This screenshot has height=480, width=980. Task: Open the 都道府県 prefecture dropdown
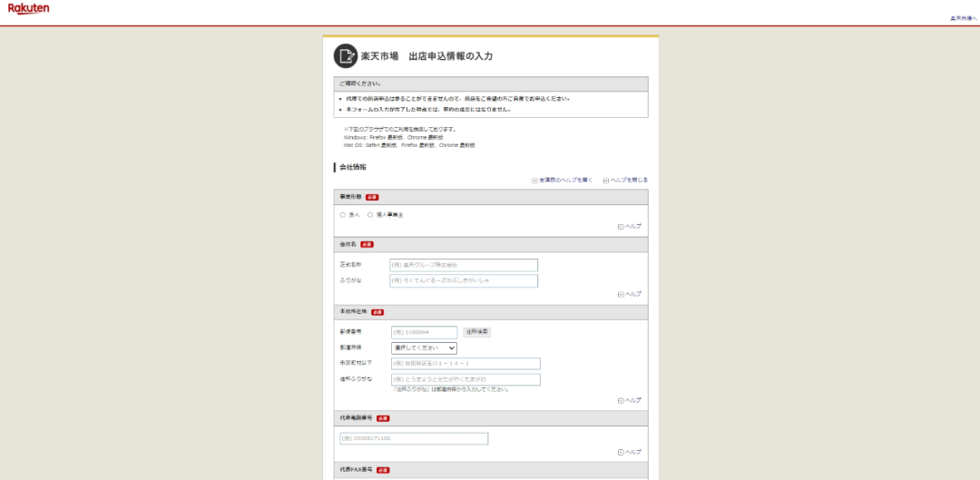tap(424, 348)
